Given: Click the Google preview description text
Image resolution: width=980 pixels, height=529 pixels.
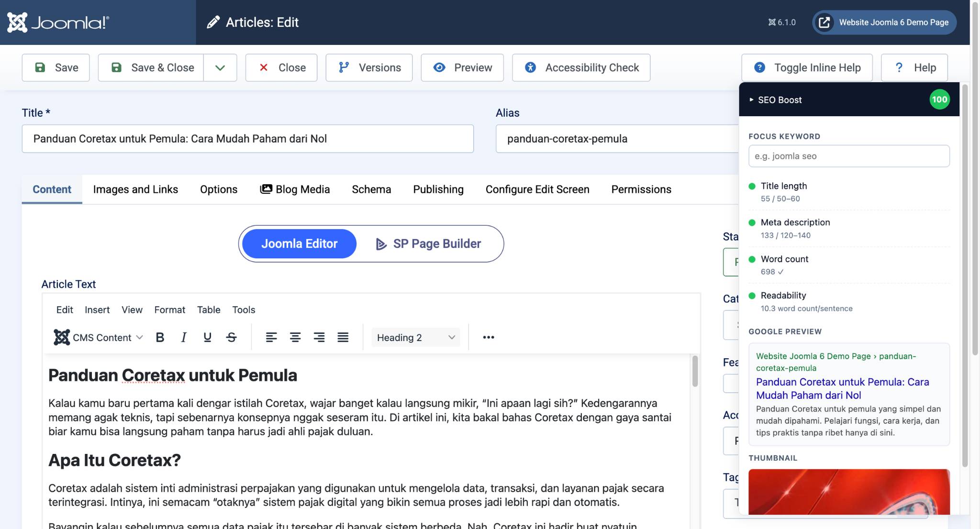Looking at the screenshot, I should pyautogui.click(x=848, y=421).
